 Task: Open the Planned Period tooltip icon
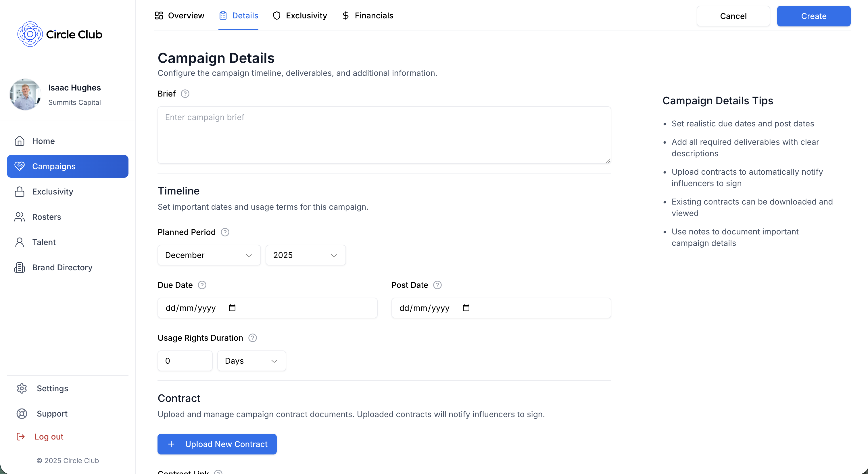point(225,232)
